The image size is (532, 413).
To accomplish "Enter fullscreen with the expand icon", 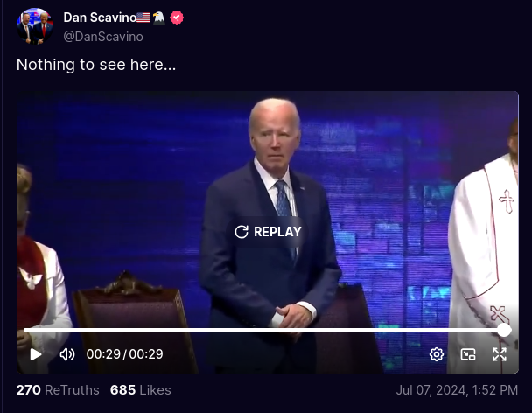I will [x=500, y=354].
